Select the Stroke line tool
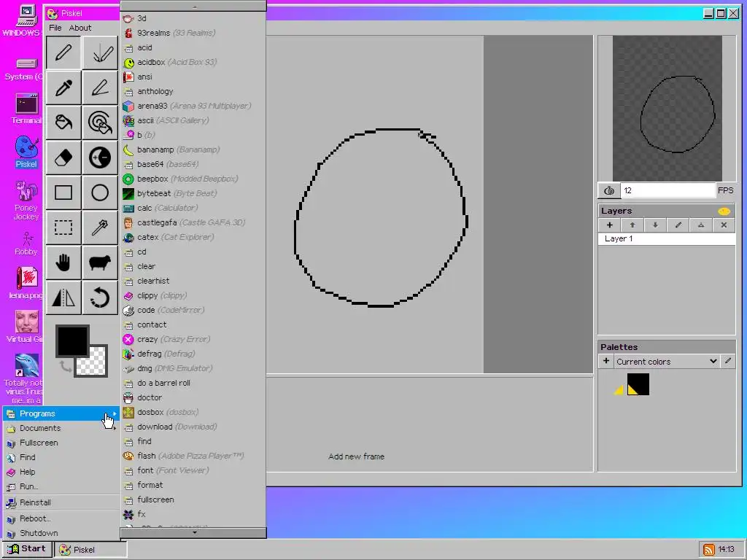Image resolution: width=747 pixels, height=560 pixels. [100, 87]
